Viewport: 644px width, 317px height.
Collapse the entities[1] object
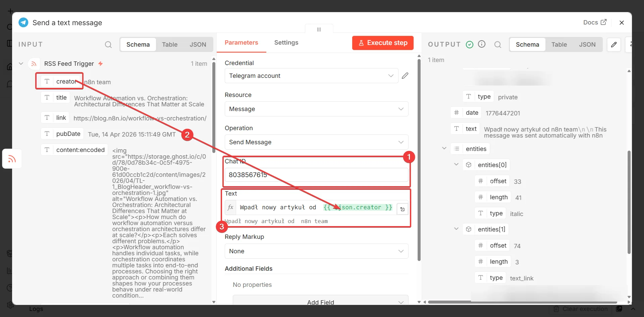pos(456,229)
